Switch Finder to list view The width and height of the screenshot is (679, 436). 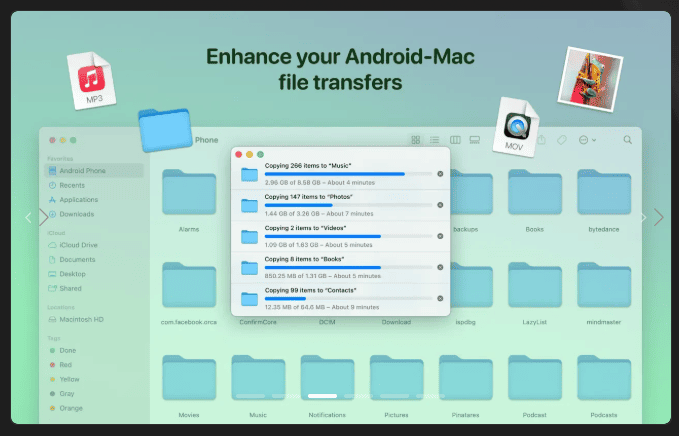click(x=434, y=140)
